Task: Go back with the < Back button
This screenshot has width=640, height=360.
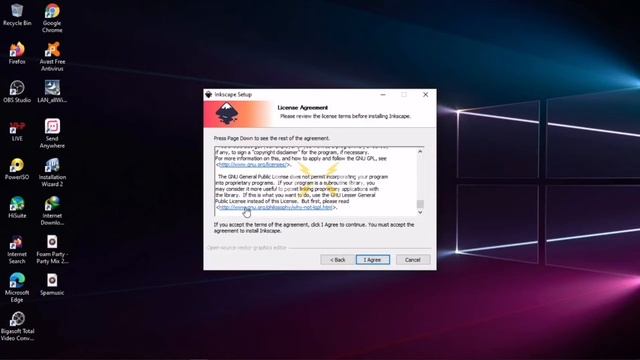Action: pyautogui.click(x=337, y=260)
